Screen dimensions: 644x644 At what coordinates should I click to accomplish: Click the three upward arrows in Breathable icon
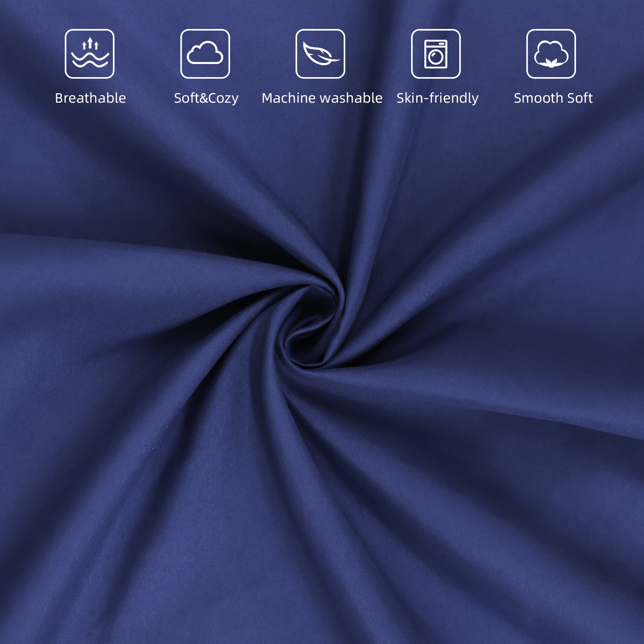click(90, 43)
